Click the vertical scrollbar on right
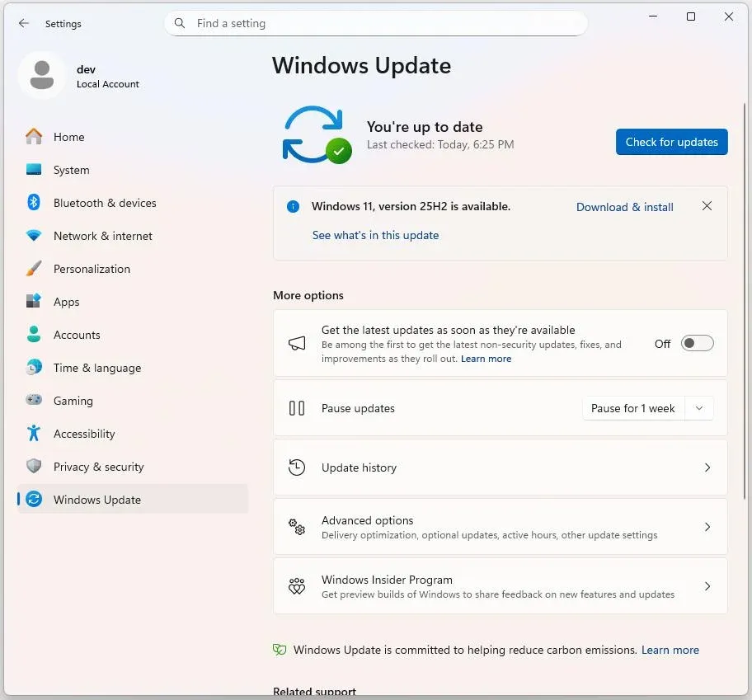The image size is (752, 700). pos(745,299)
